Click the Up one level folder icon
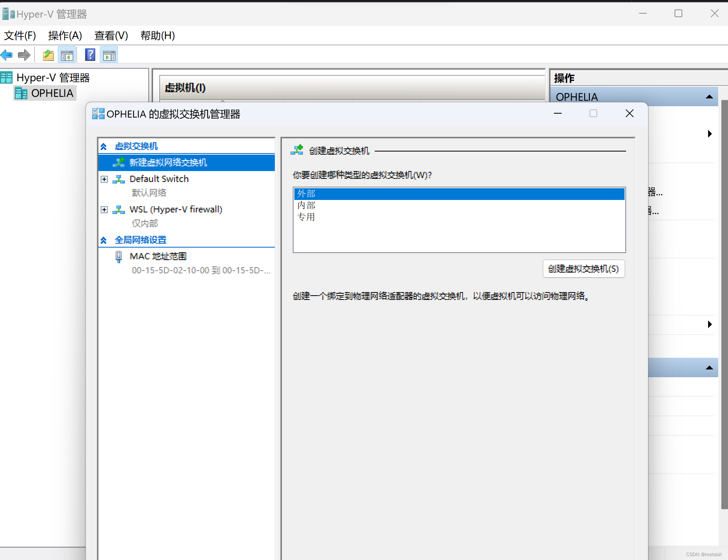The height and width of the screenshot is (560, 728). tap(48, 55)
